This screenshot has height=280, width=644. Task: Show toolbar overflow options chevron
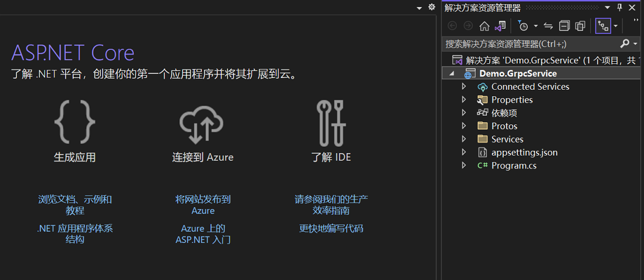coord(636,20)
